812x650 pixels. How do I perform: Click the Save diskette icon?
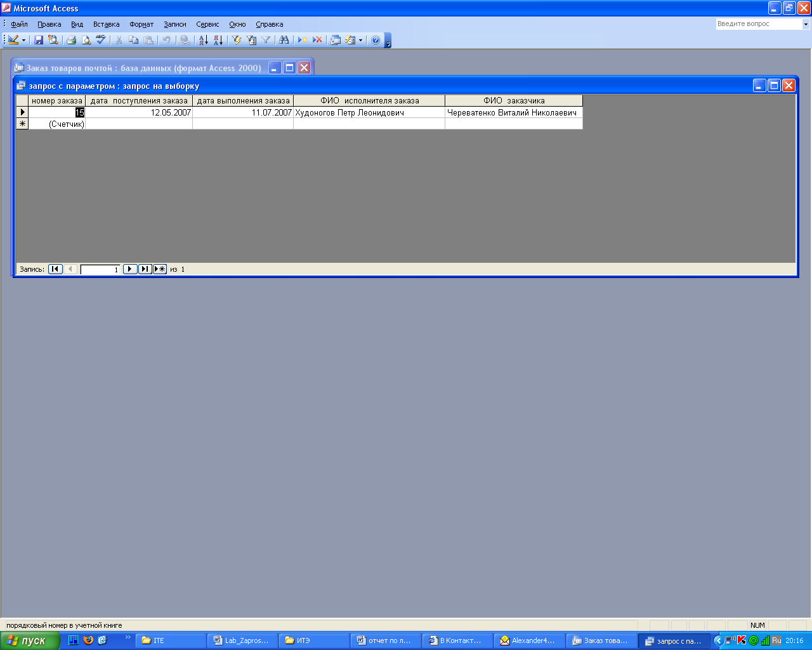point(39,40)
